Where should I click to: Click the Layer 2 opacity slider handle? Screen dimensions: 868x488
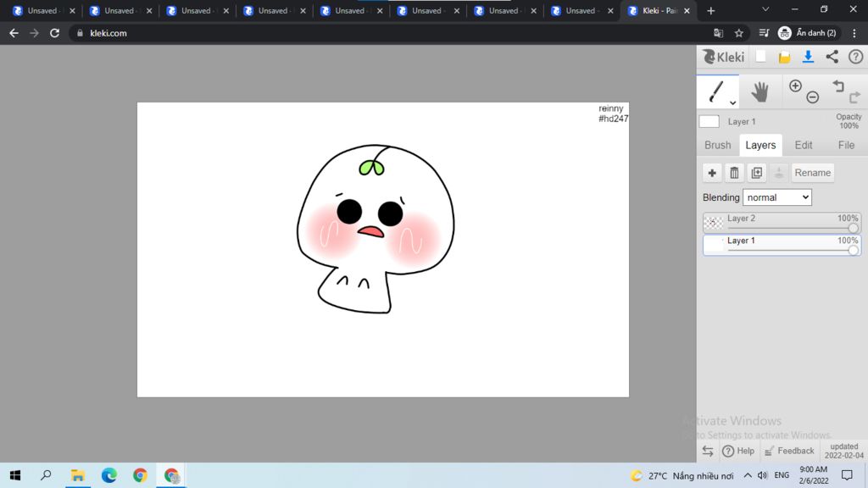pyautogui.click(x=853, y=228)
